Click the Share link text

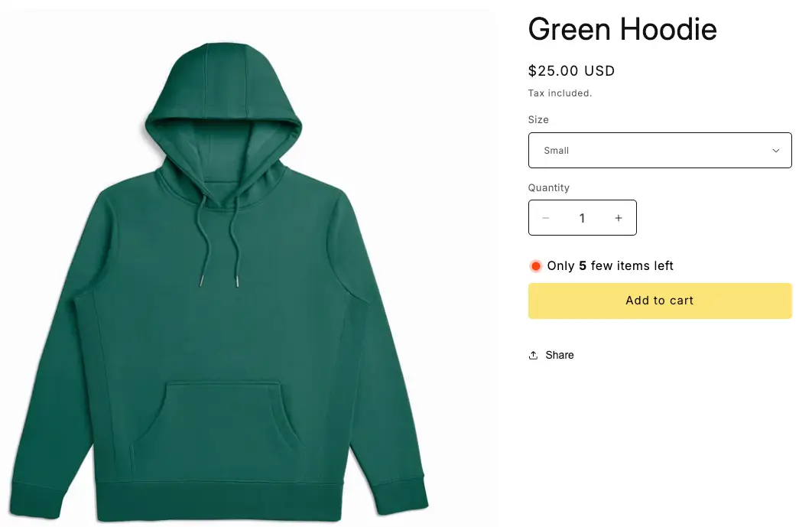[x=559, y=355]
